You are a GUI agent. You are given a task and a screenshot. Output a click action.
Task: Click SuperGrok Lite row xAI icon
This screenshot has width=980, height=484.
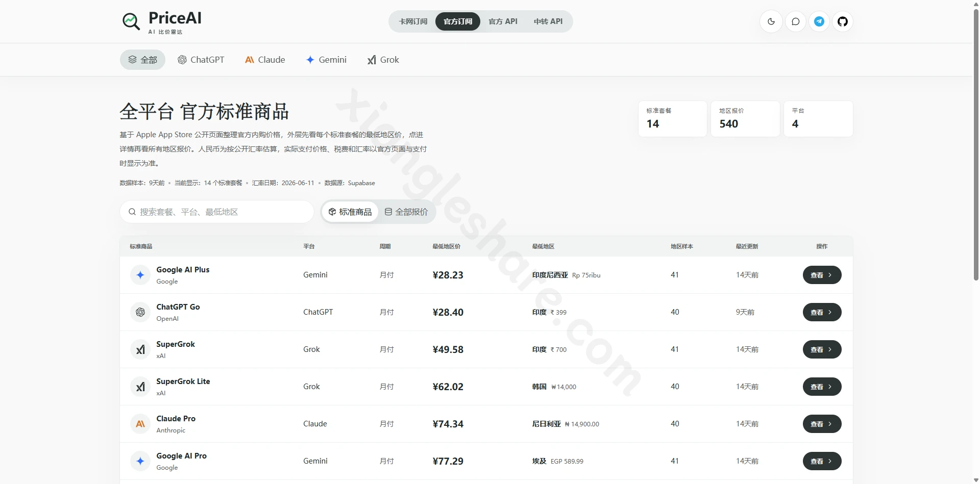point(140,387)
